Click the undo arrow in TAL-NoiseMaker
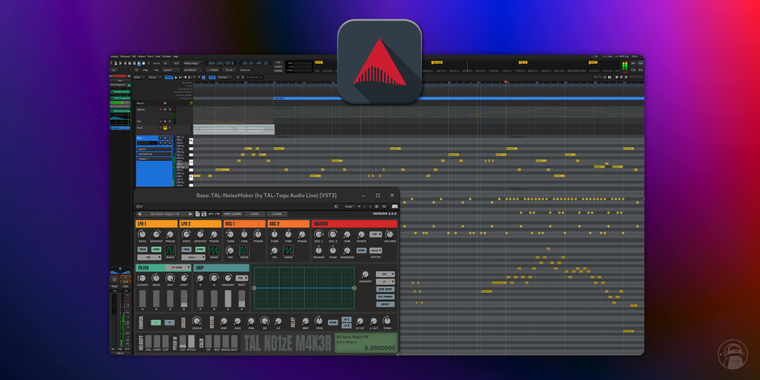The width and height of the screenshot is (760, 380). tap(211, 214)
